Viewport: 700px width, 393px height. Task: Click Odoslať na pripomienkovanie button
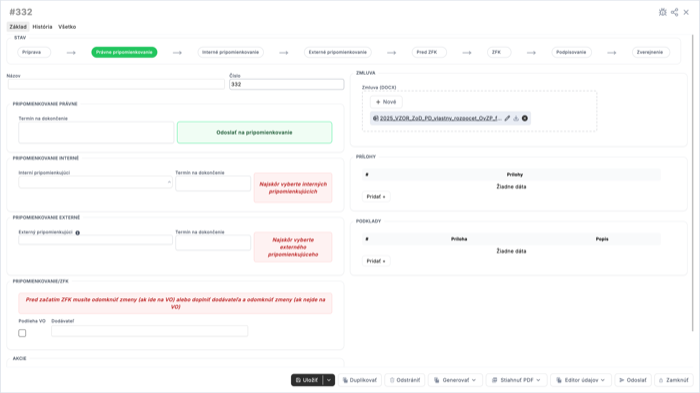pos(254,133)
